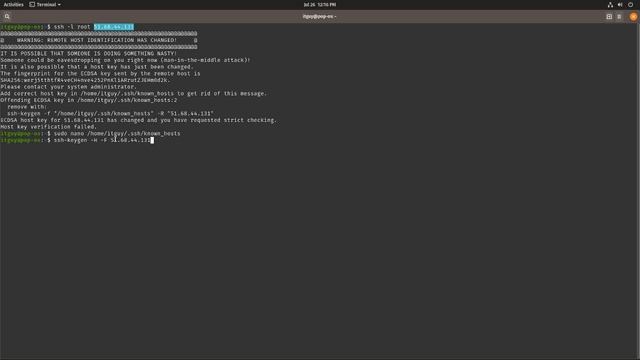Click the highlighted IP address in ssh command
The width and height of the screenshot is (640, 360).
pos(113,27)
